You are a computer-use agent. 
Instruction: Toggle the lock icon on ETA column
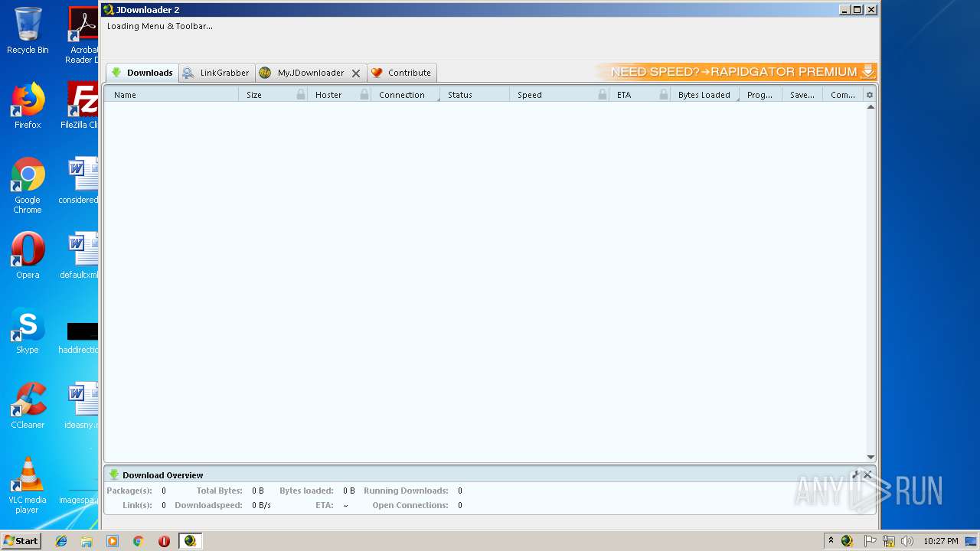[x=664, y=95]
